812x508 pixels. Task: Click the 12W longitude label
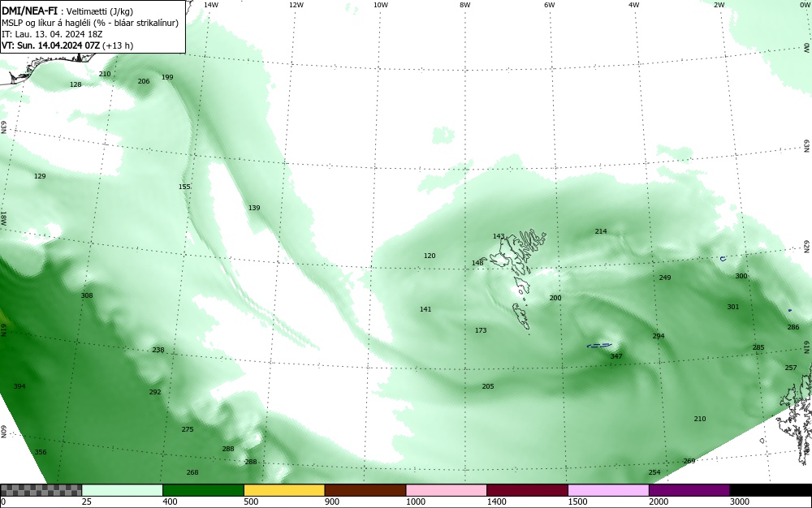296,5
